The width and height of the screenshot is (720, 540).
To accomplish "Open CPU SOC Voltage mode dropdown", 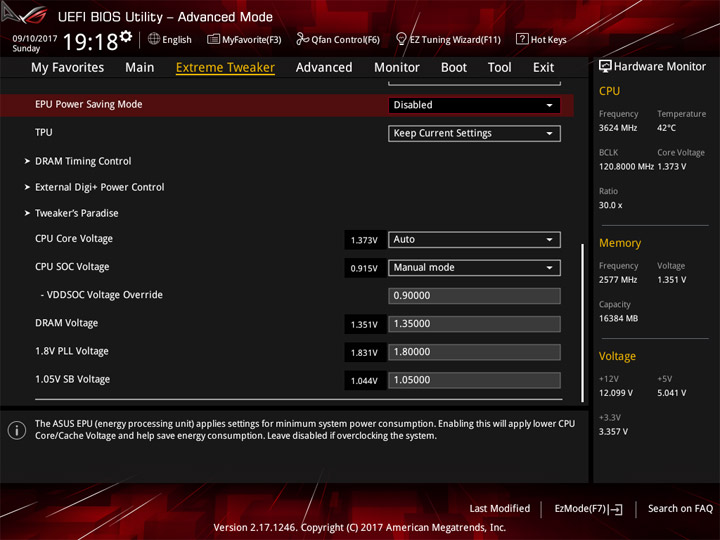I will click(474, 268).
